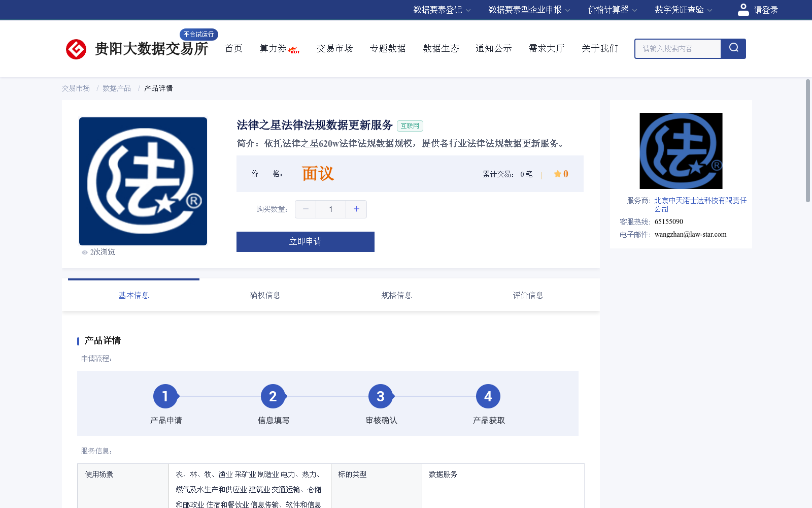Open the 首页 menu item

(x=233, y=48)
